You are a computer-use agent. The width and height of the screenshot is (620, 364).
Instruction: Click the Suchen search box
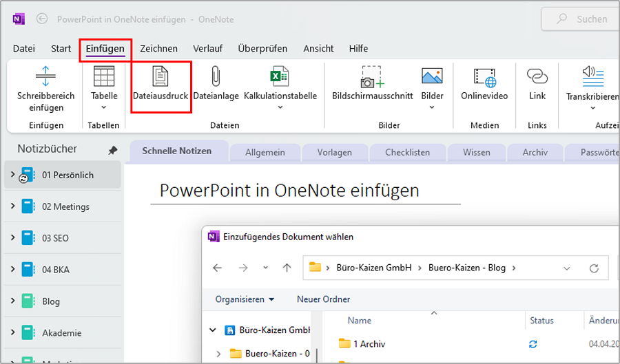point(581,19)
